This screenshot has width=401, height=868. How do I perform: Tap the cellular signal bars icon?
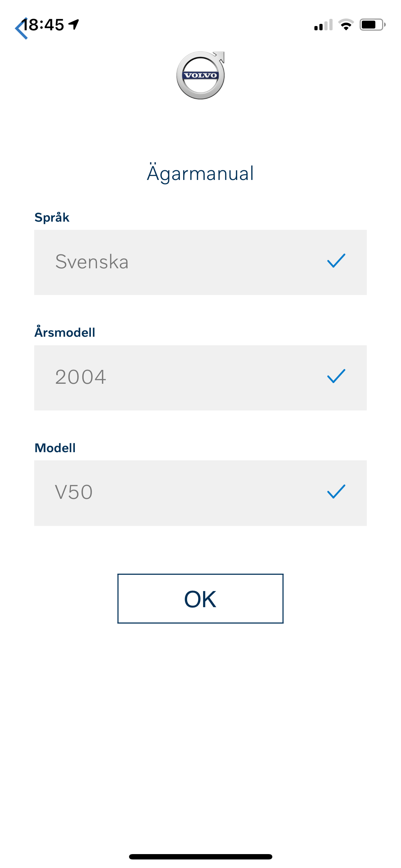click(x=323, y=25)
